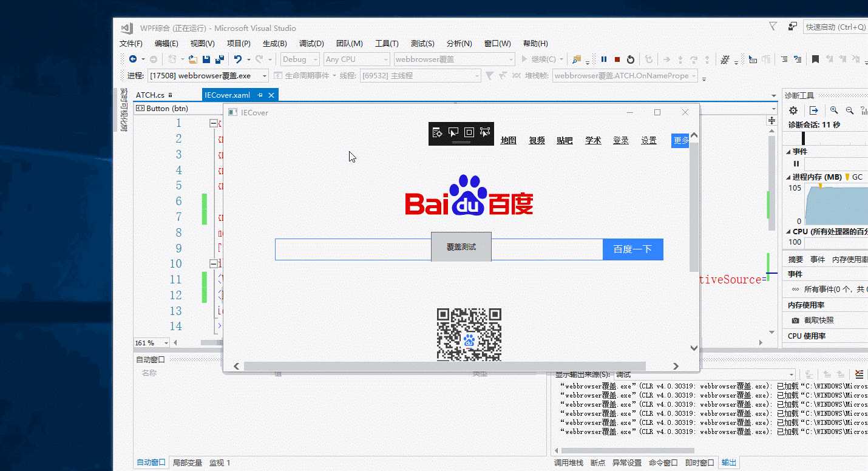The image size is (868, 471).
Task: Select the 内存使用率 tab in diagnostics
Action: pos(850,259)
